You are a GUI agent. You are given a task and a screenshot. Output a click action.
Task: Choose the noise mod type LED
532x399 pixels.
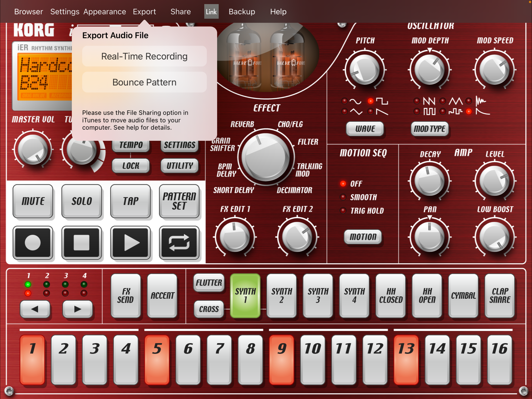pyautogui.click(x=469, y=101)
